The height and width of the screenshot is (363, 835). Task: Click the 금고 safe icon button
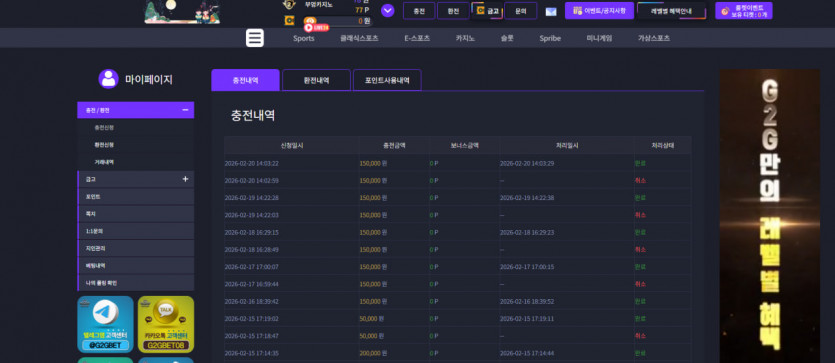coord(488,11)
